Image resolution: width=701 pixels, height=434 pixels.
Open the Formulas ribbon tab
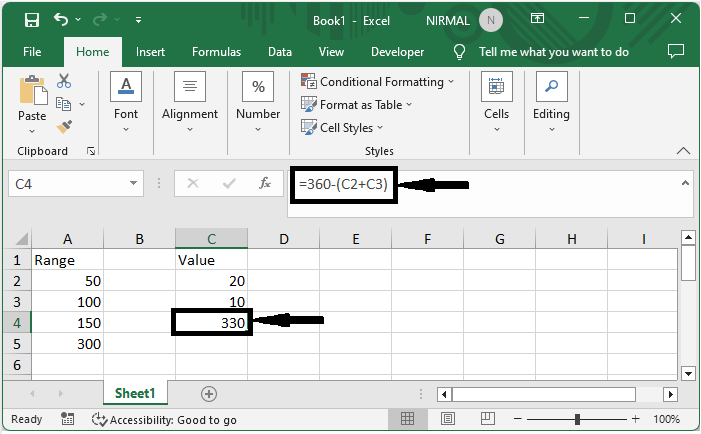[216, 52]
